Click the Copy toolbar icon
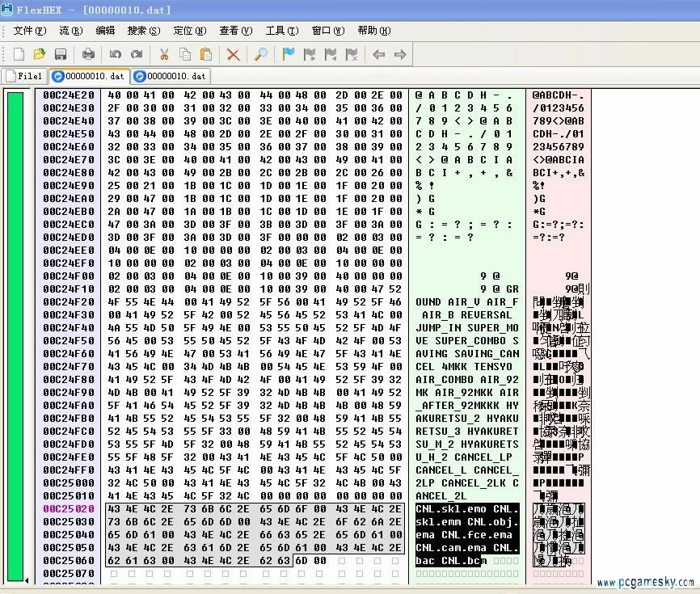This screenshot has width=700, height=594. [185, 54]
